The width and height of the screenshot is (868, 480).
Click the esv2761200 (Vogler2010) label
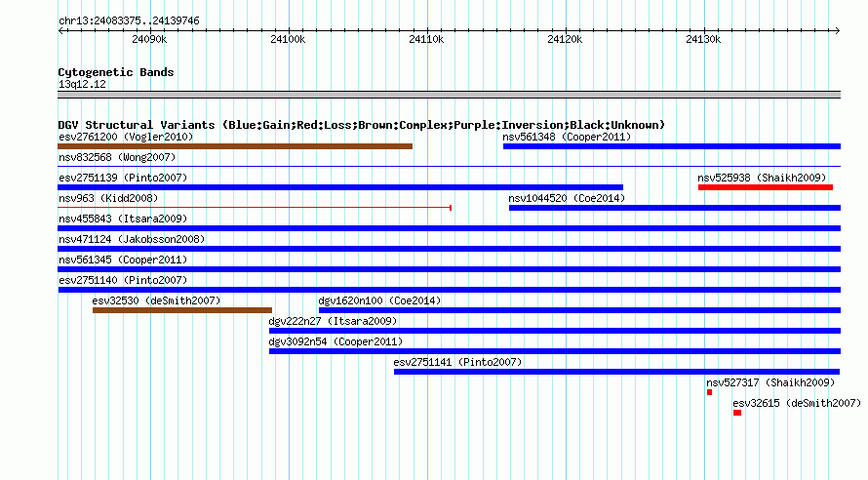point(126,137)
